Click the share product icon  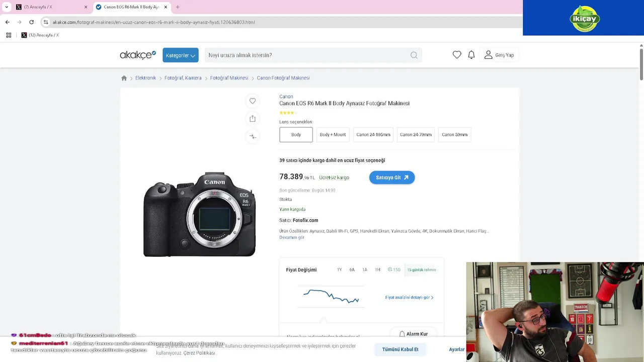coord(253,119)
